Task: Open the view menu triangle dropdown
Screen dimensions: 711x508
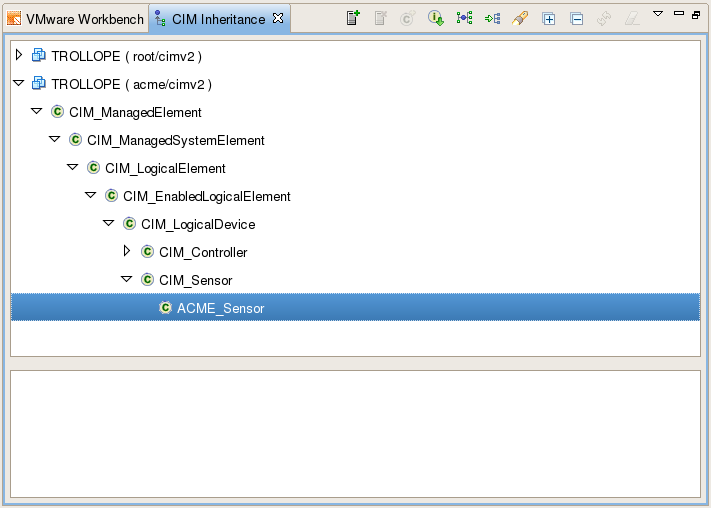Action: [x=658, y=14]
